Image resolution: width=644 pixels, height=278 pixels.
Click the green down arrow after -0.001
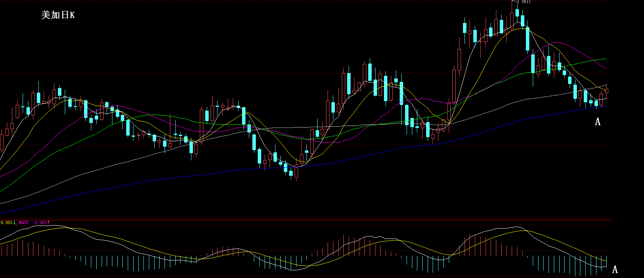point(15,222)
